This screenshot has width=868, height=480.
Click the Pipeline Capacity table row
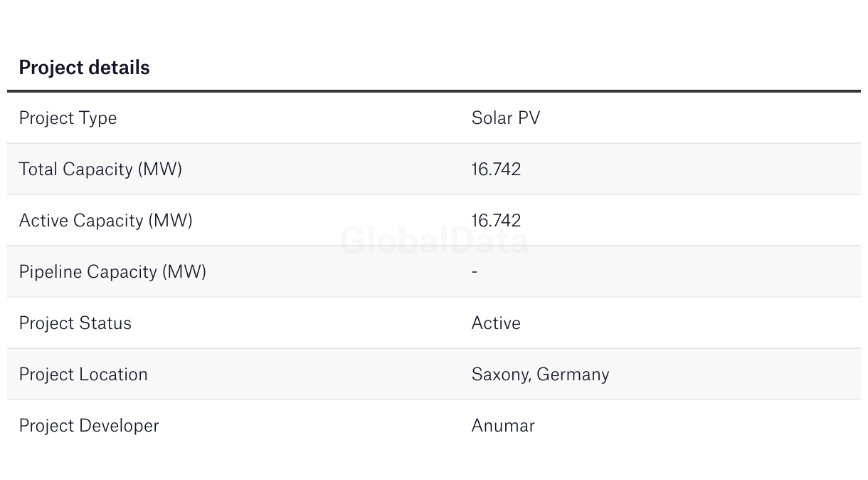coord(434,271)
